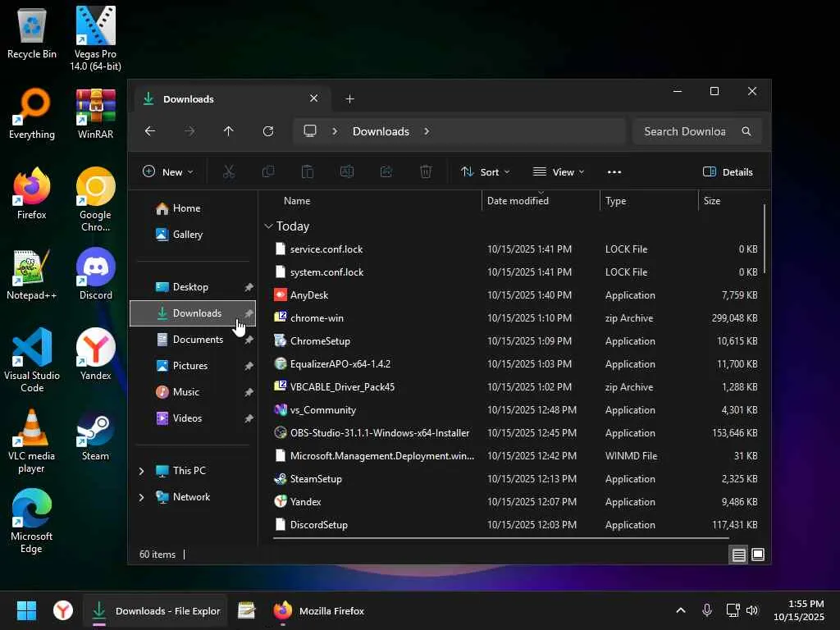The image size is (840, 630).
Task: Go up one folder level
Action: [229, 131]
